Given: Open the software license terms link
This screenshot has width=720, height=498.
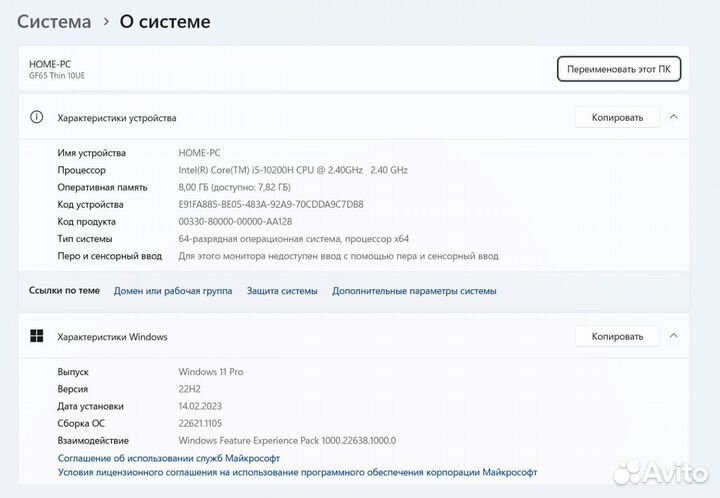Looking at the screenshot, I should tap(297, 472).
